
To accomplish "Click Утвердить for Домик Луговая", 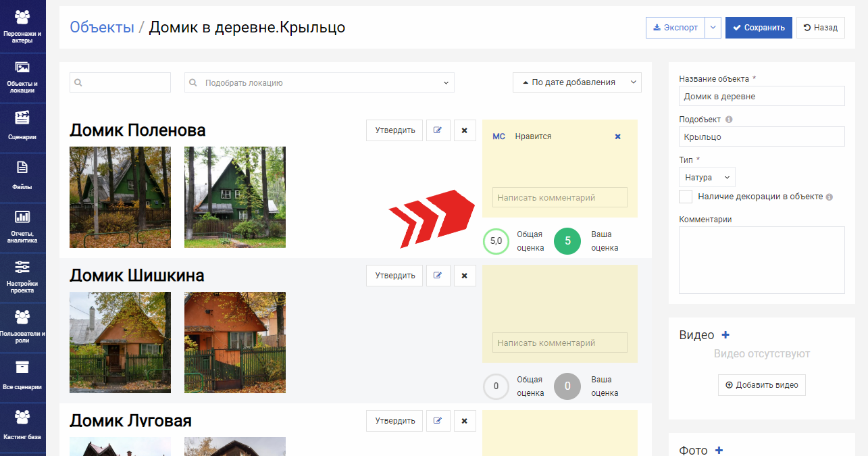I will pyautogui.click(x=394, y=421).
